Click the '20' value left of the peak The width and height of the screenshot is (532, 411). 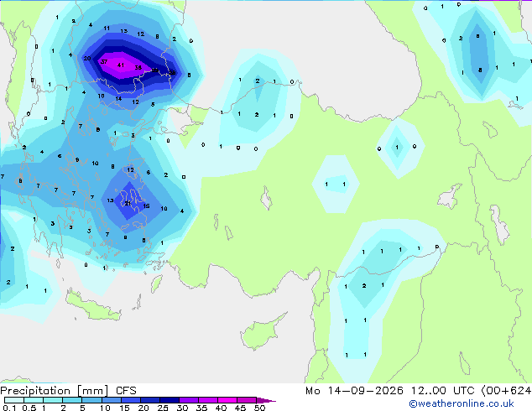pos(87,59)
